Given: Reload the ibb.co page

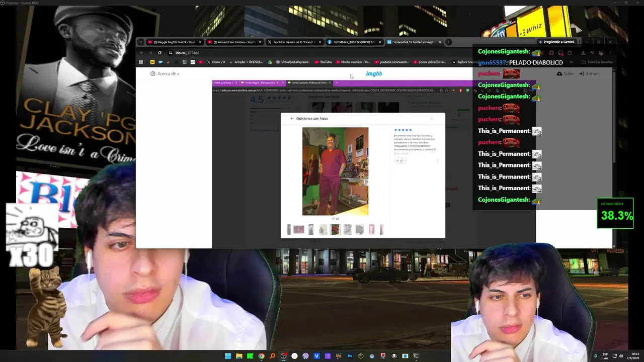Looking at the screenshot, I should coord(159,53).
